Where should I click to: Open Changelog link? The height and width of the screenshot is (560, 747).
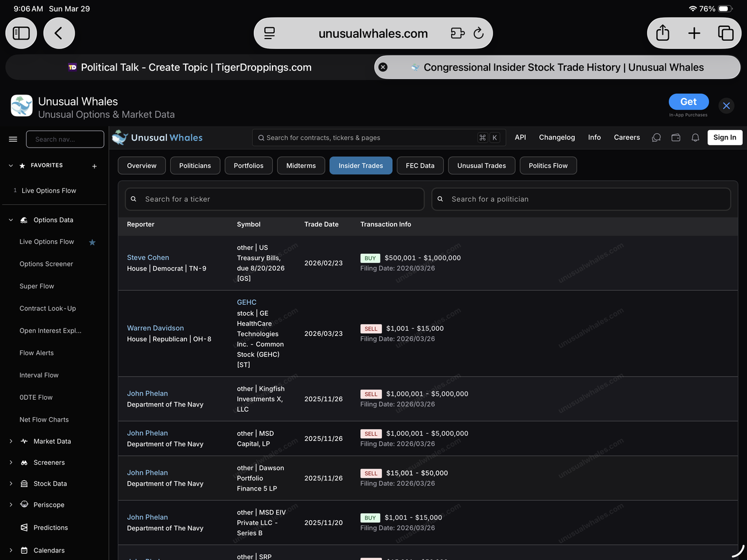coord(557,137)
